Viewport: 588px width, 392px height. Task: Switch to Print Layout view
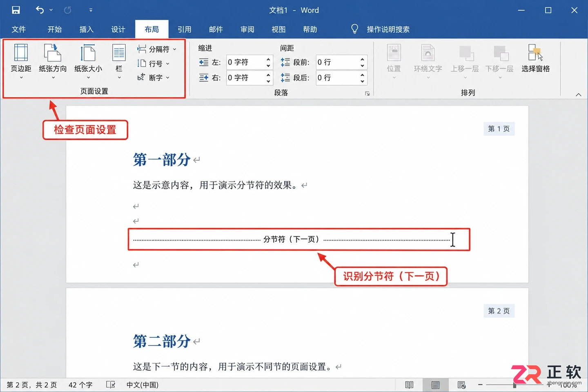pos(436,385)
